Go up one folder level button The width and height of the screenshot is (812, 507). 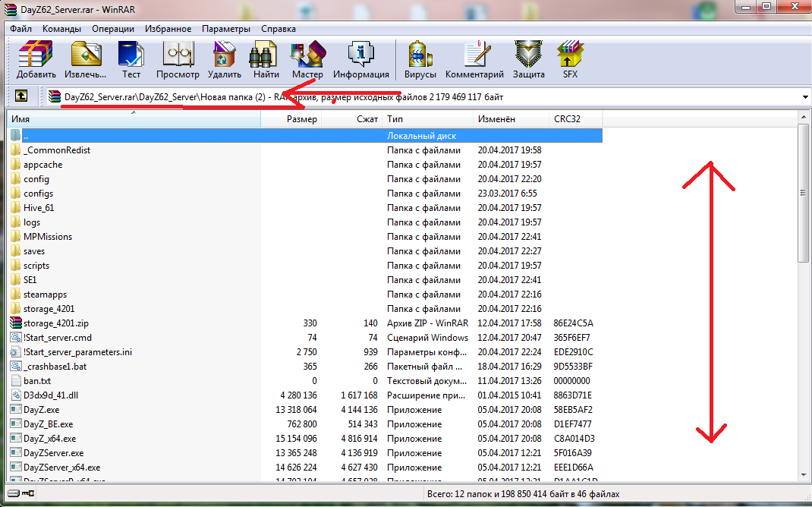21,96
